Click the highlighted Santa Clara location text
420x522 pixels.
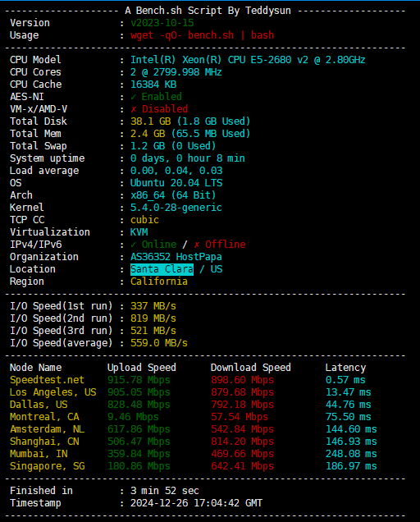(x=162, y=269)
